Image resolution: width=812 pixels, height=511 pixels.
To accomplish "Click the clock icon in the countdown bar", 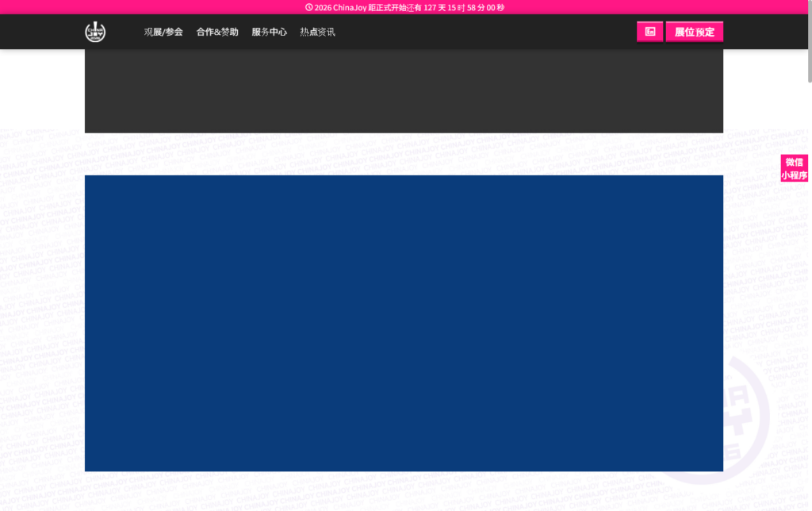I will pyautogui.click(x=309, y=7).
